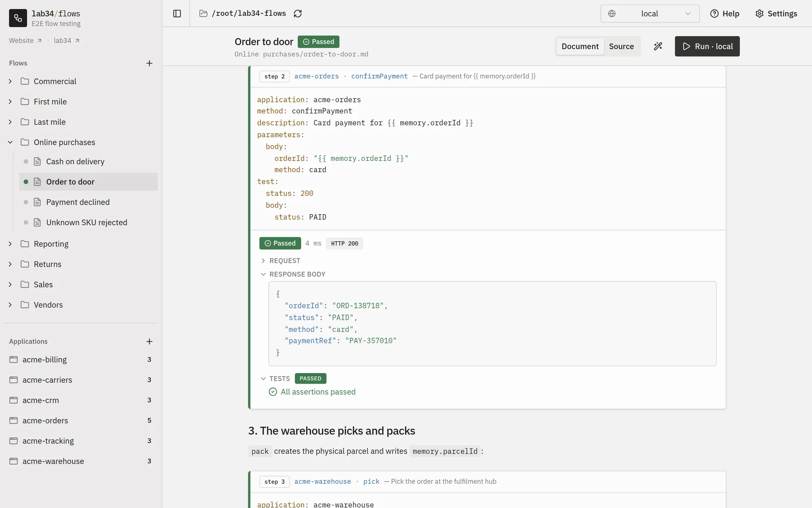The image size is (812, 508).
Task: Click the green Passed badge beside 4 ms
Action: pyautogui.click(x=280, y=243)
